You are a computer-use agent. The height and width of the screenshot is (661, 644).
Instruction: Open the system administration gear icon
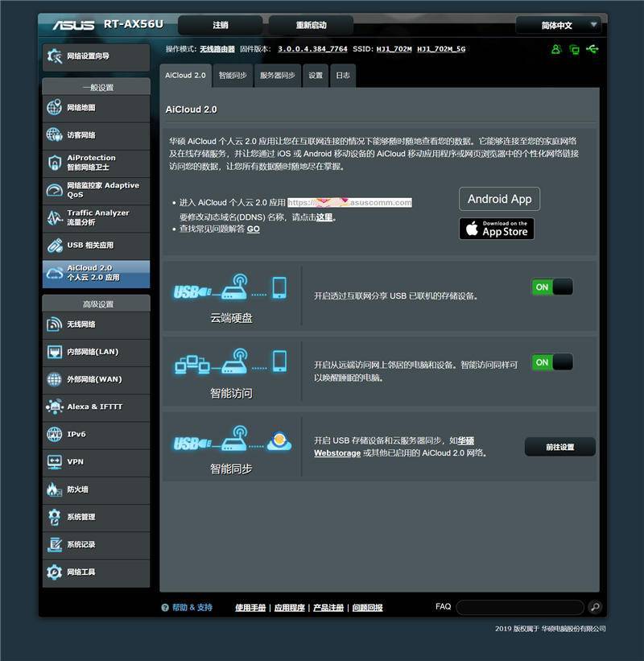tap(55, 517)
